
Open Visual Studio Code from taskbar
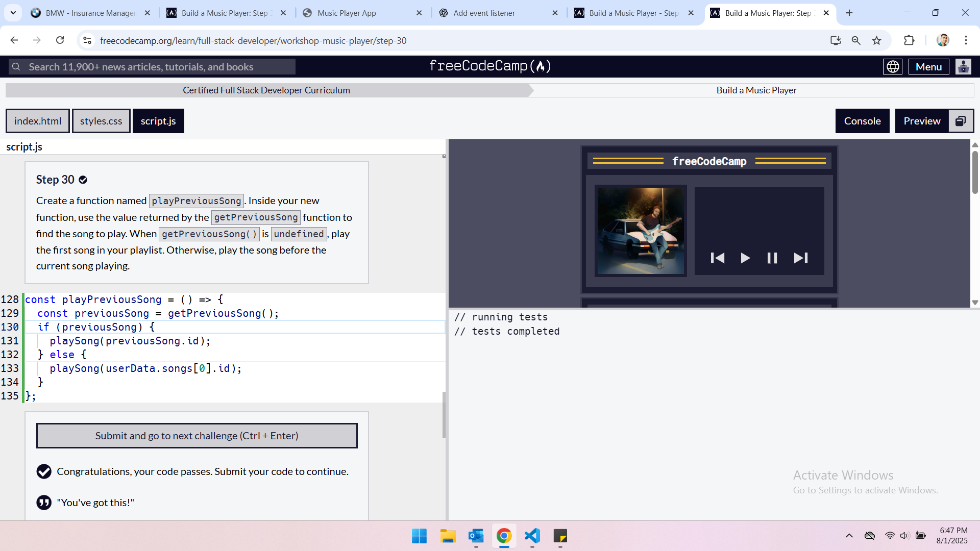click(x=532, y=536)
